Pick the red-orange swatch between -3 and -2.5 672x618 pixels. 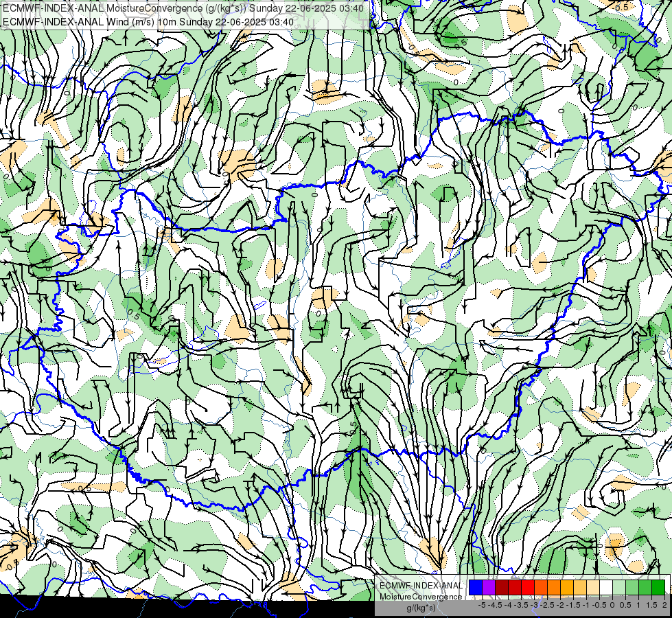click(x=541, y=588)
